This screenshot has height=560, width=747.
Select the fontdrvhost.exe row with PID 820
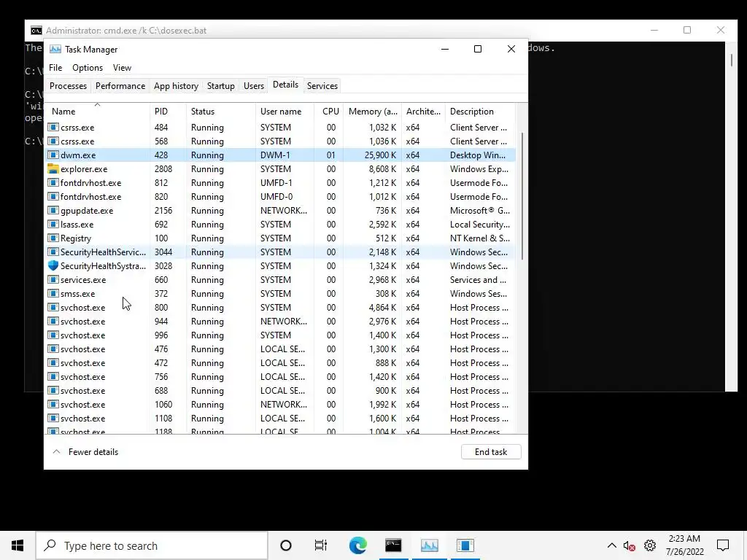(x=280, y=196)
